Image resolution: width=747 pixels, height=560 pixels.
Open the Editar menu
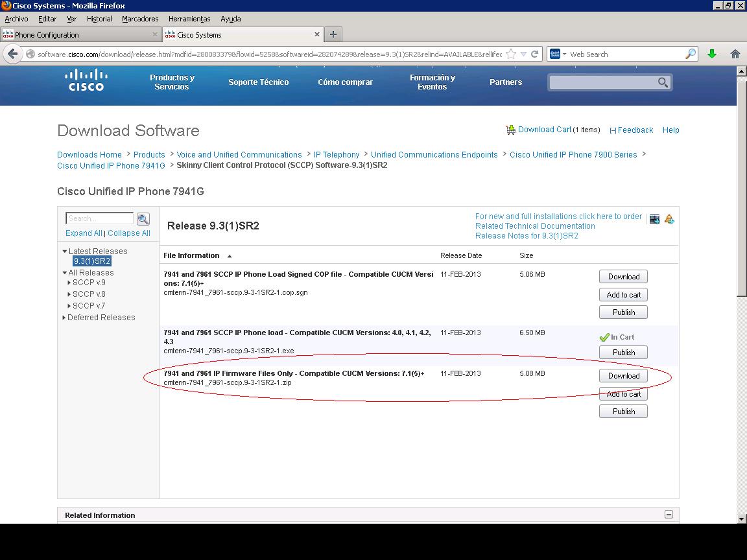47,19
